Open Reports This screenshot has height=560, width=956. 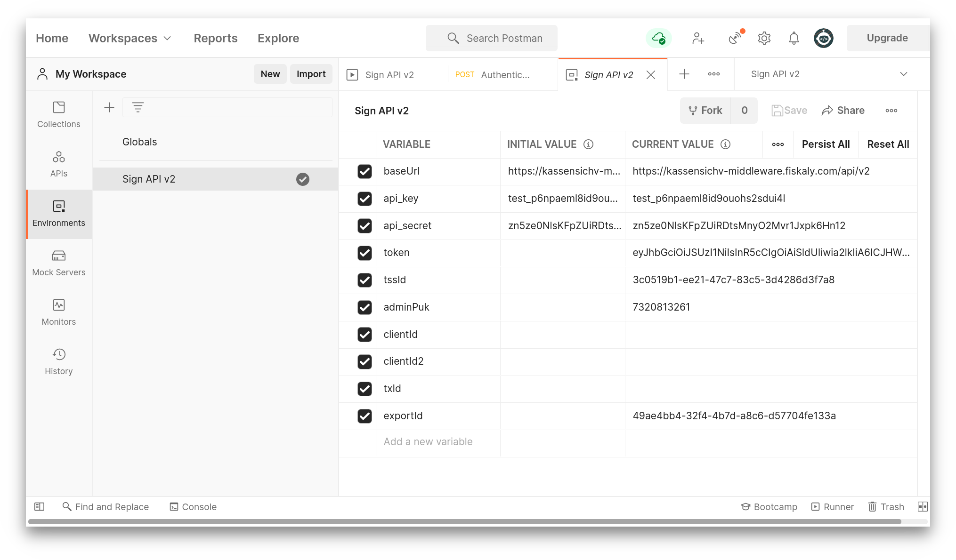215,38
